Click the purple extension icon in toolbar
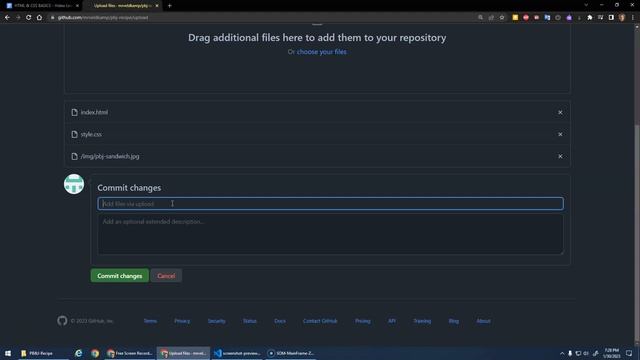Image resolution: width=640 pixels, height=360 pixels. 569,18
